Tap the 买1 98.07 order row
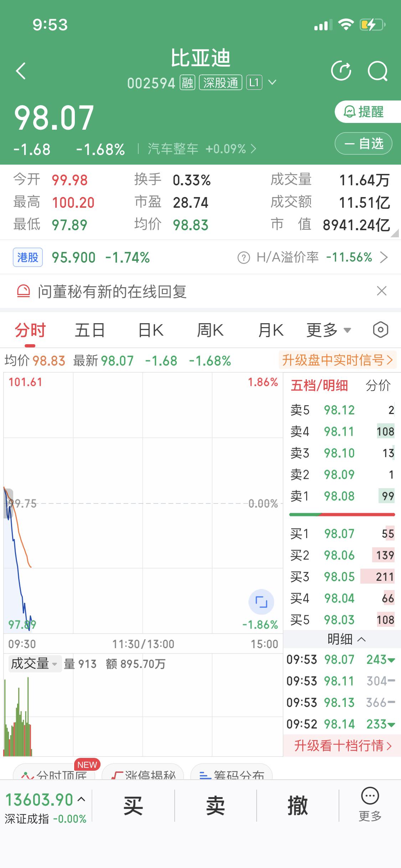The width and height of the screenshot is (401, 868). (342, 534)
